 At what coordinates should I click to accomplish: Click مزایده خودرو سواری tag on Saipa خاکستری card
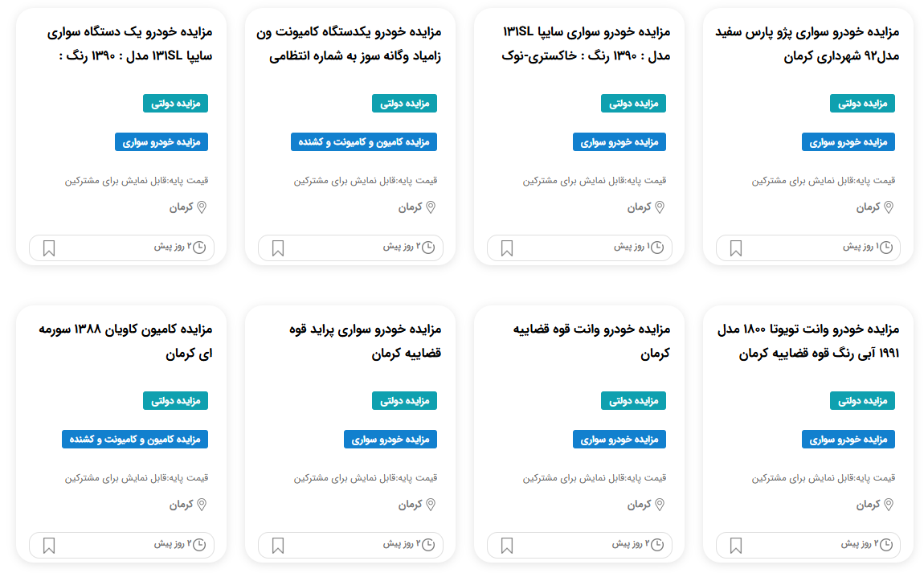click(619, 142)
